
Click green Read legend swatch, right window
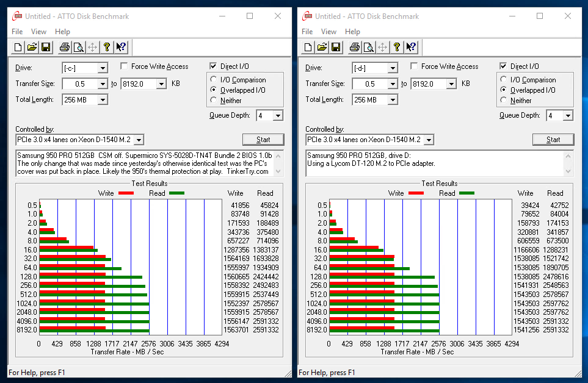coord(467,193)
